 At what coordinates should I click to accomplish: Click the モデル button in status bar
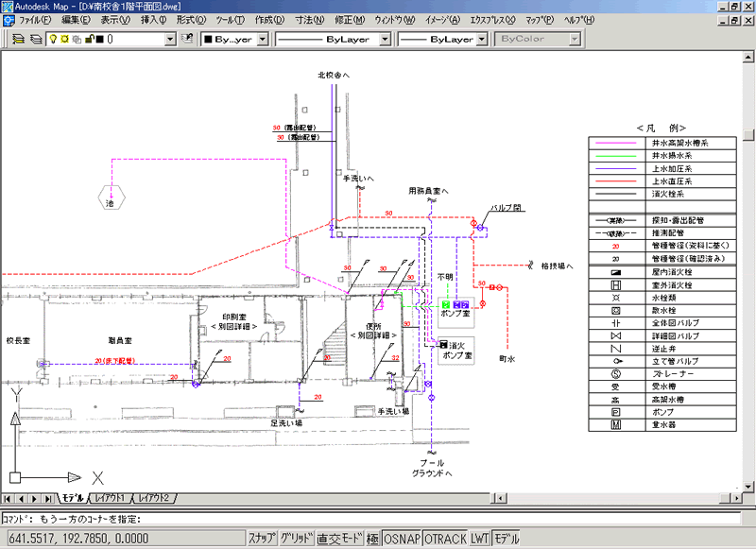pyautogui.click(x=507, y=539)
